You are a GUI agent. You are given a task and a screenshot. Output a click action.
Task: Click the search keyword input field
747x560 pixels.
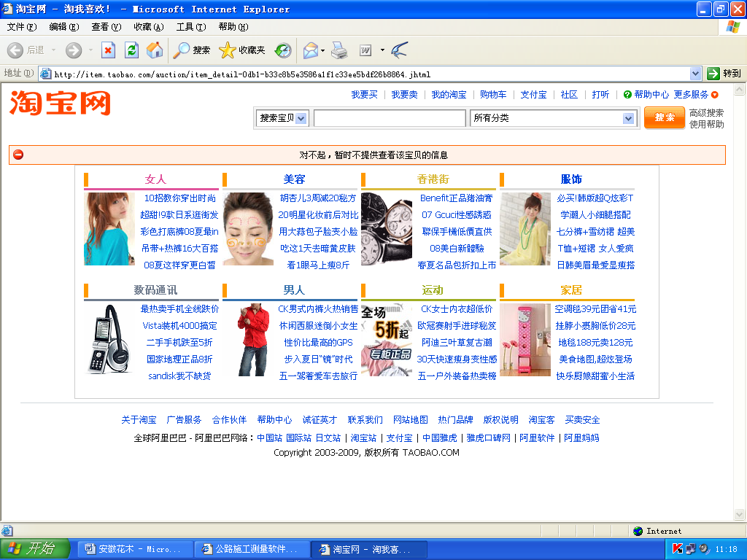coord(390,119)
